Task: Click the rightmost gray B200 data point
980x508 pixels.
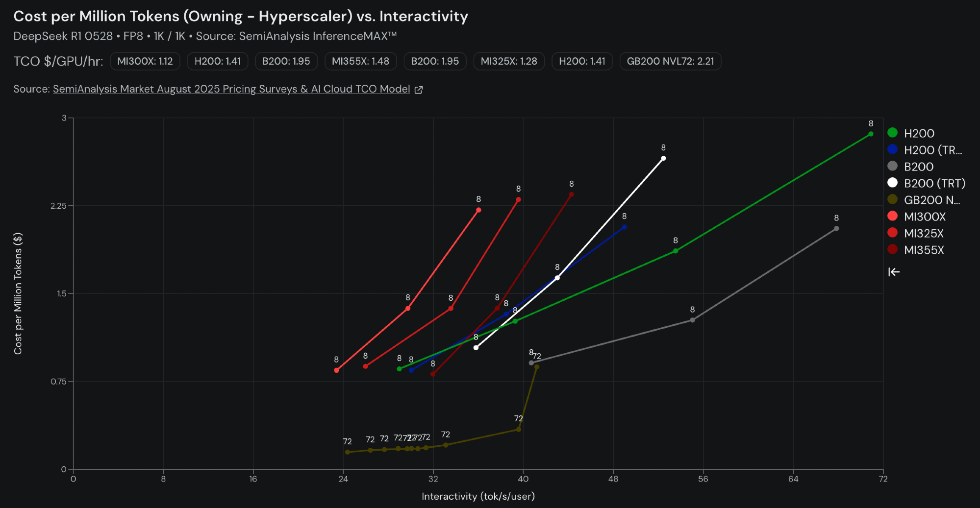Action: [x=836, y=228]
